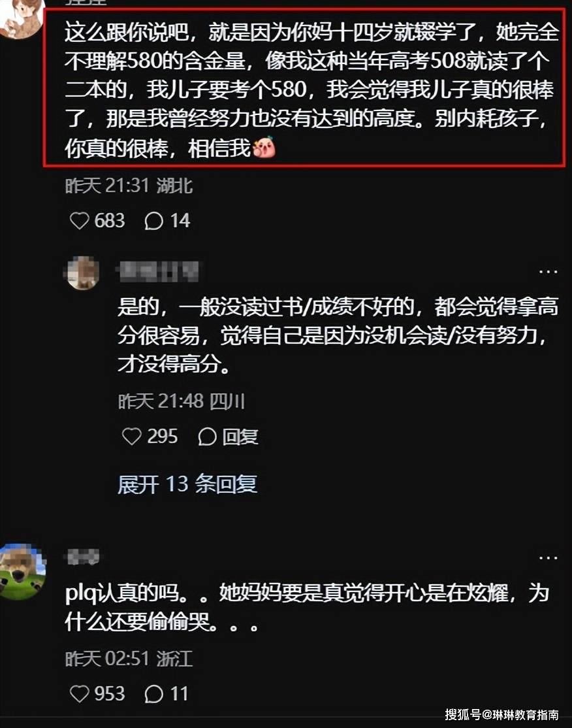Click the reply bubble icon next to 回复
The height and width of the screenshot is (728, 572).
coord(207,437)
